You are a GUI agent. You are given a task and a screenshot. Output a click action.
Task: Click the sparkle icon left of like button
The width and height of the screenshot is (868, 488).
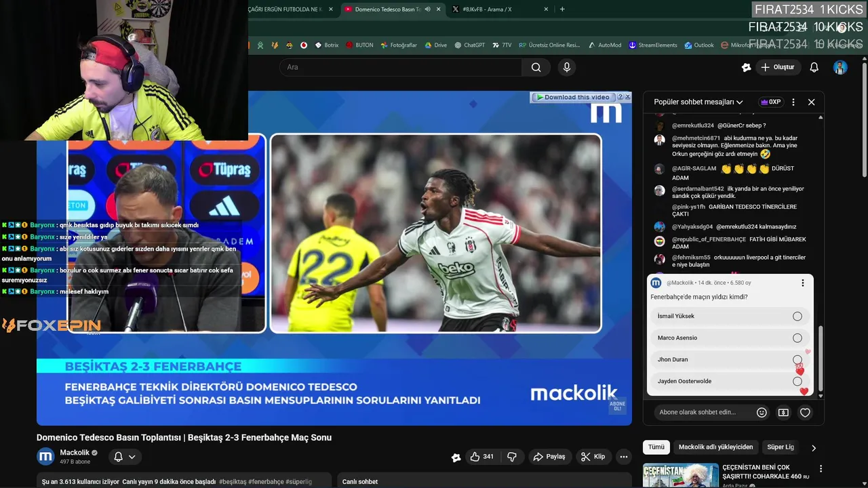[456, 457]
